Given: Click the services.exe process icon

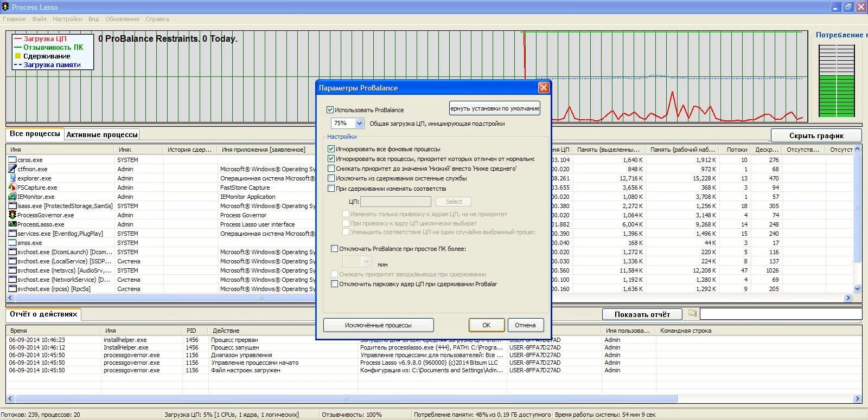Looking at the screenshot, I should 12,234.
